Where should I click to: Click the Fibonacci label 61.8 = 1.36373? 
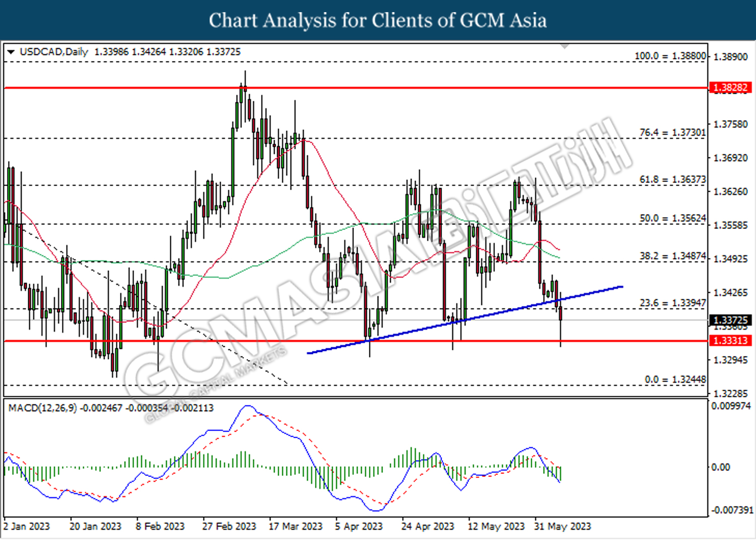672,179
